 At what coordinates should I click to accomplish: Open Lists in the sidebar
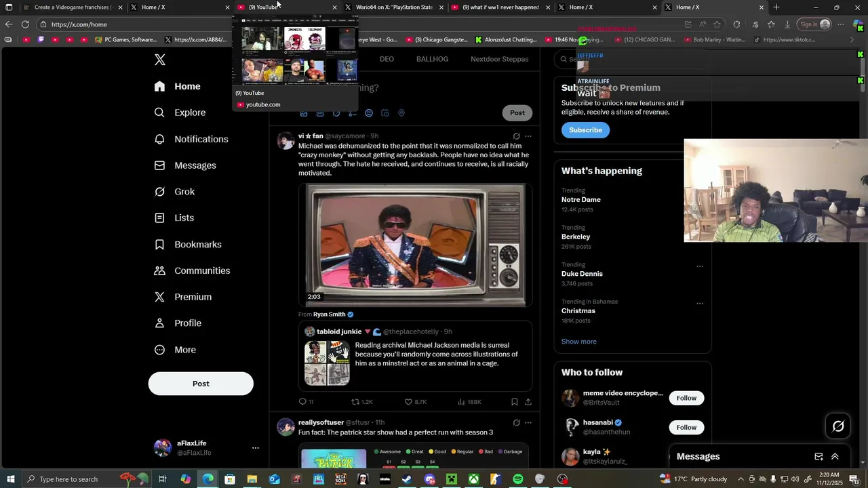coord(174,218)
